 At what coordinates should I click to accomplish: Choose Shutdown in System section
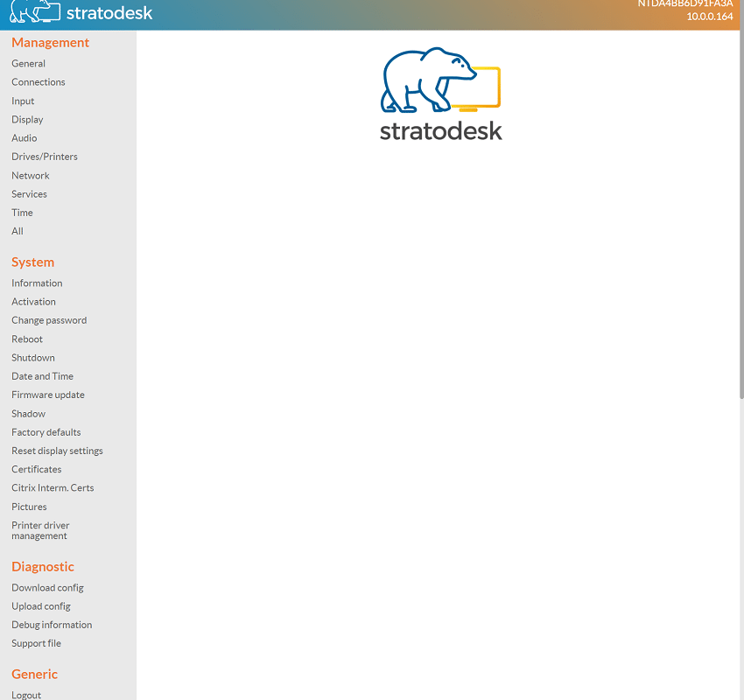[x=33, y=358]
